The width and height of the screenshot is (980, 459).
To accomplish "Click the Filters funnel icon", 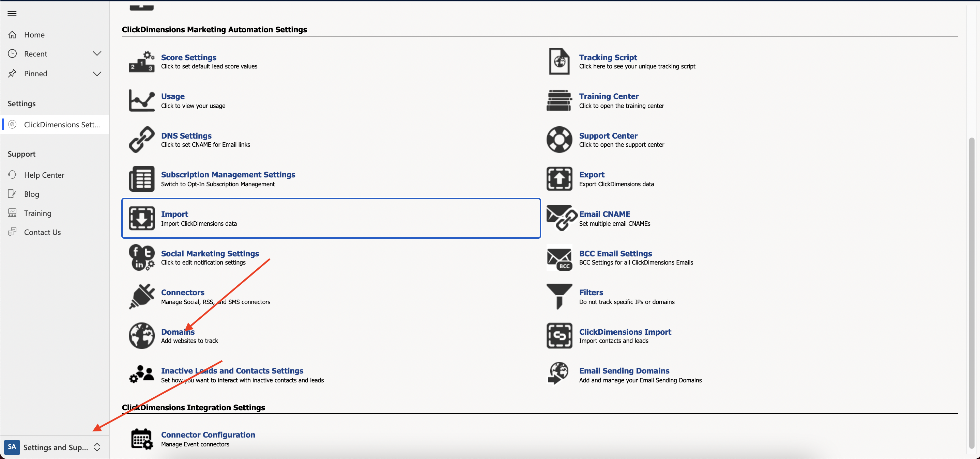I will pyautogui.click(x=559, y=296).
